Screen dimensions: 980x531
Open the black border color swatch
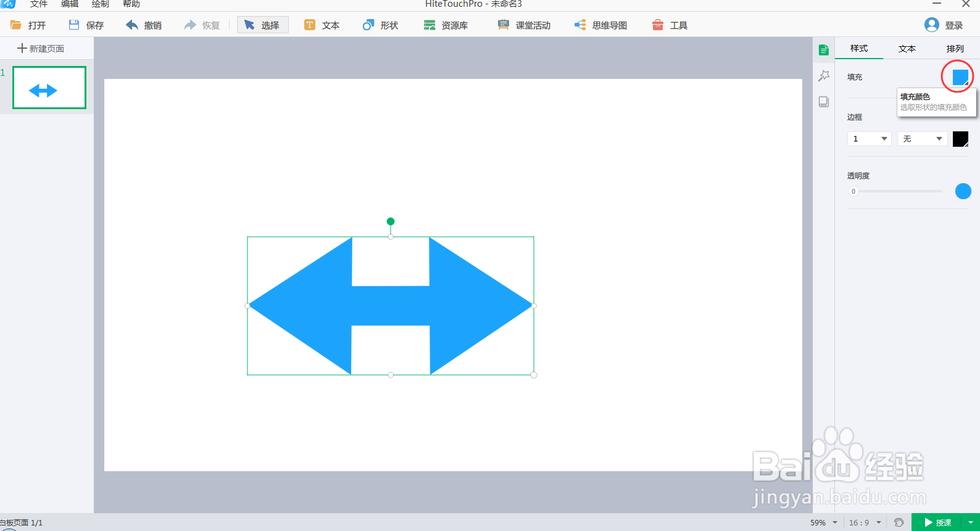point(960,139)
